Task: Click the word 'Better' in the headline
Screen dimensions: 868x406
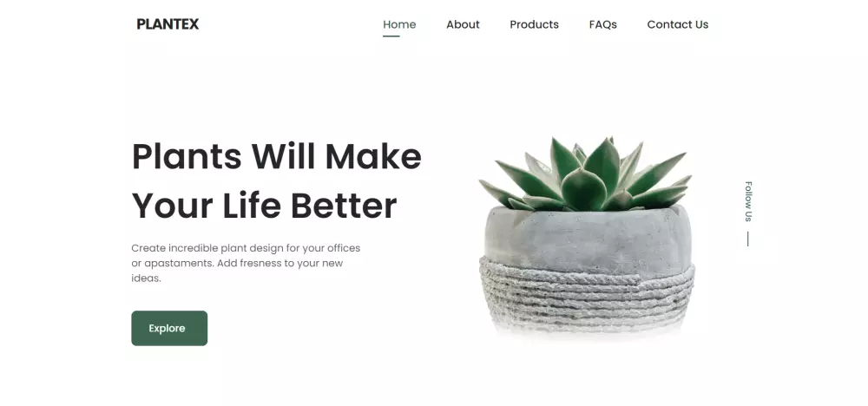Action: click(x=344, y=206)
